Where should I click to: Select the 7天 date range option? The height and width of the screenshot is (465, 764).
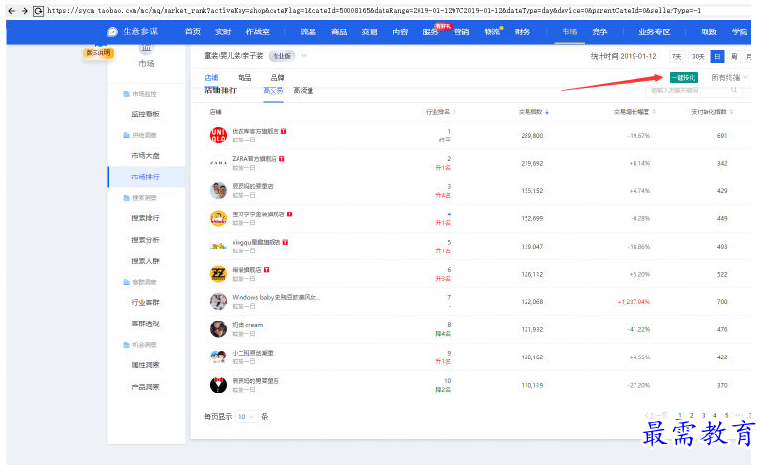coord(677,56)
